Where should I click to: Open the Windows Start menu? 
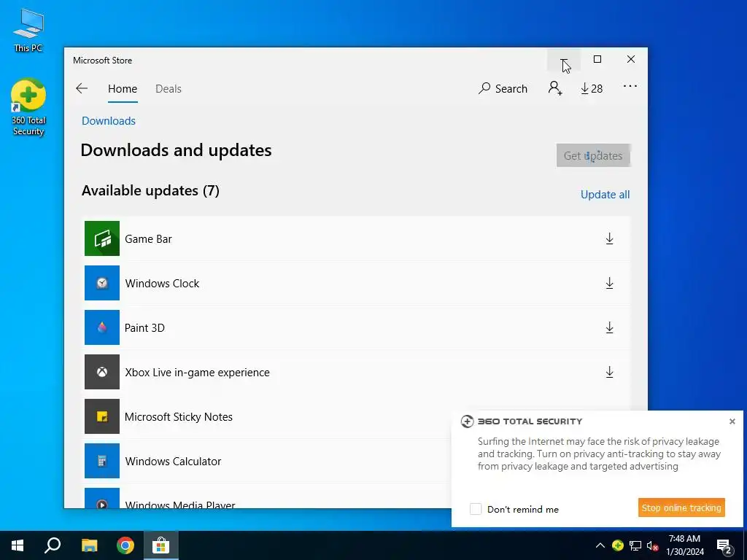(18, 545)
